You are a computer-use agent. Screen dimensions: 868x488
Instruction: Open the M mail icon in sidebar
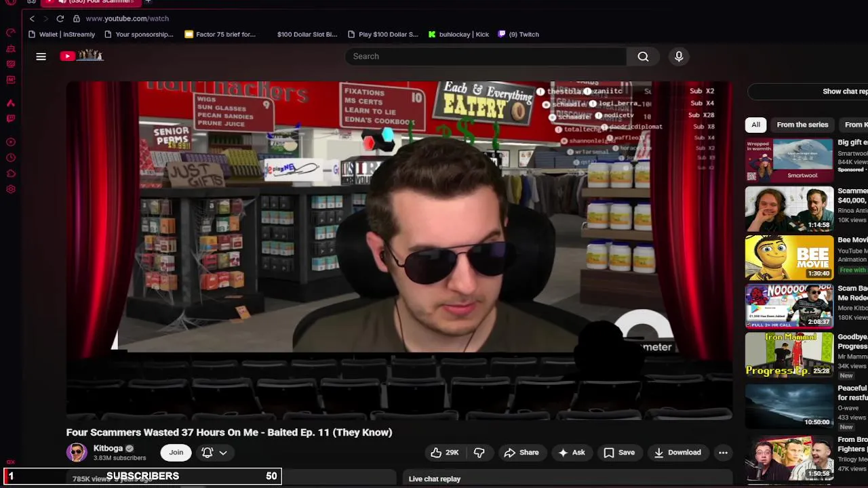pyautogui.click(x=10, y=80)
